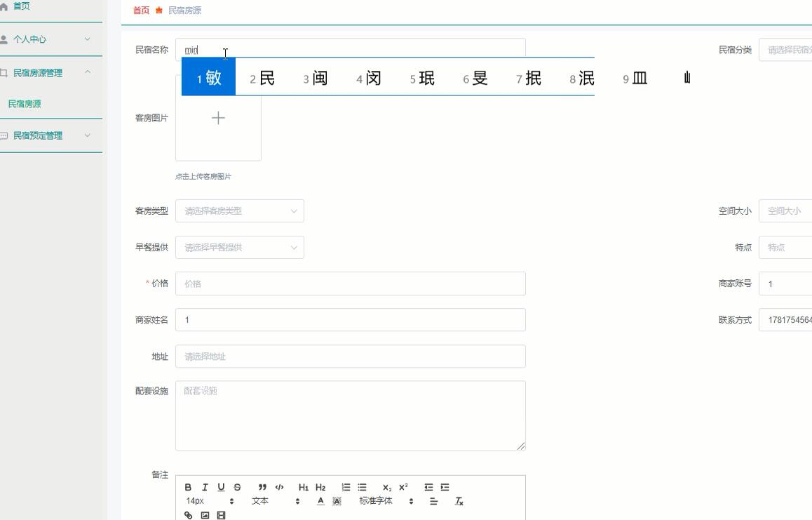
Task: Open the font color picker
Action: coord(320,501)
